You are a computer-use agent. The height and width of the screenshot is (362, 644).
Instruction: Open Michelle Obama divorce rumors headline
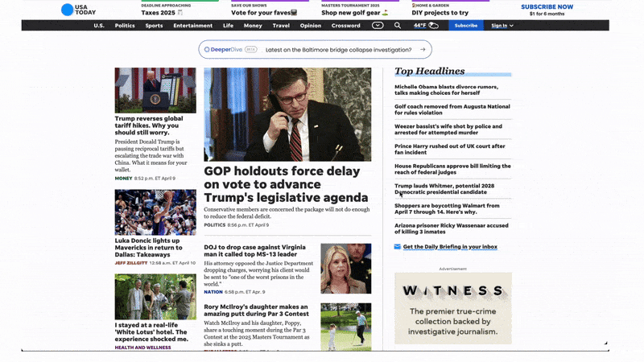point(446,90)
